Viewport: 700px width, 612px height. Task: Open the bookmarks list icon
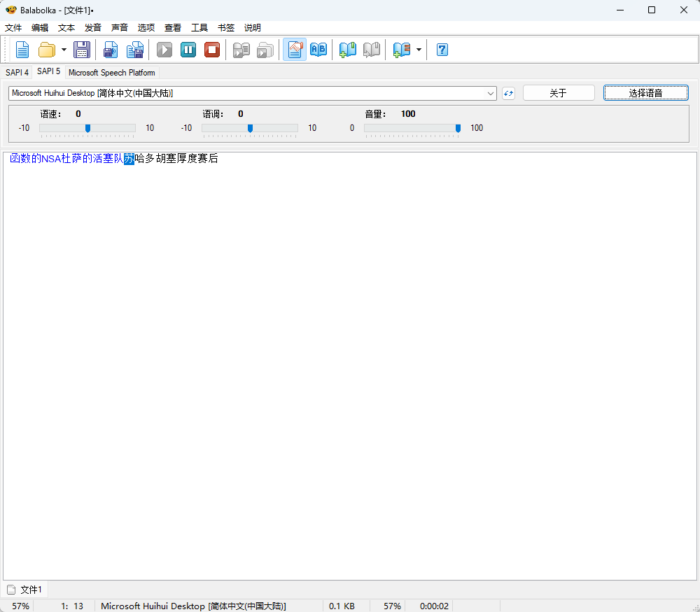pyautogui.click(x=401, y=50)
